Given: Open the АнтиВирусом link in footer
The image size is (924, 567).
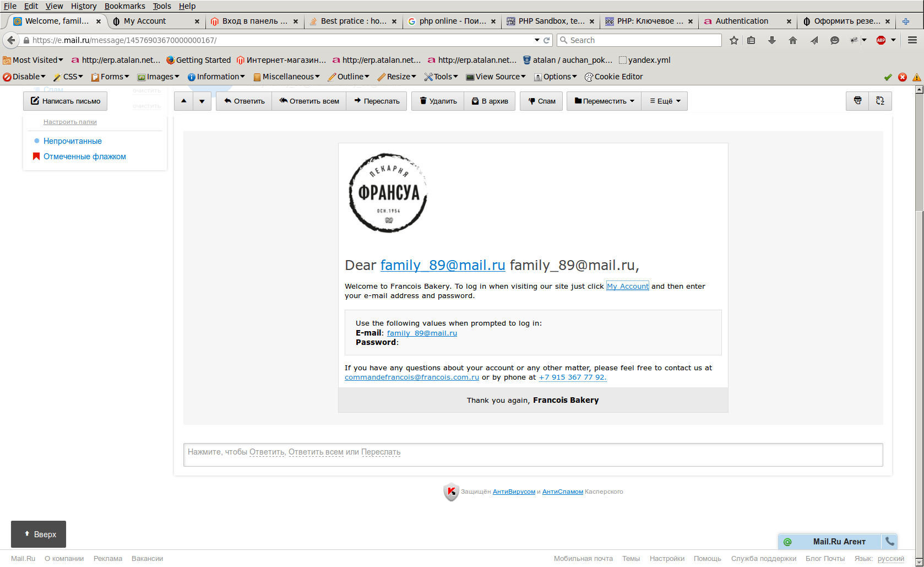Looking at the screenshot, I should pos(514,492).
